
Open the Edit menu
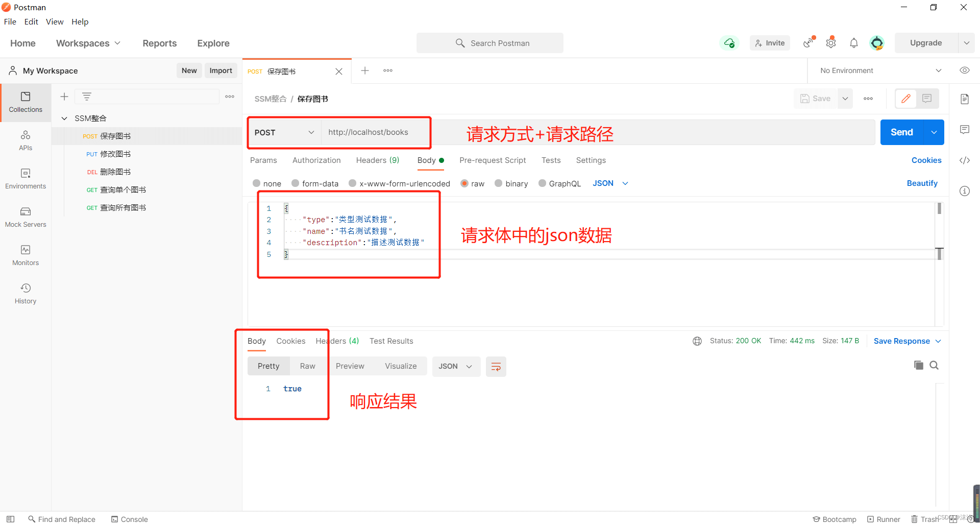[x=31, y=21]
